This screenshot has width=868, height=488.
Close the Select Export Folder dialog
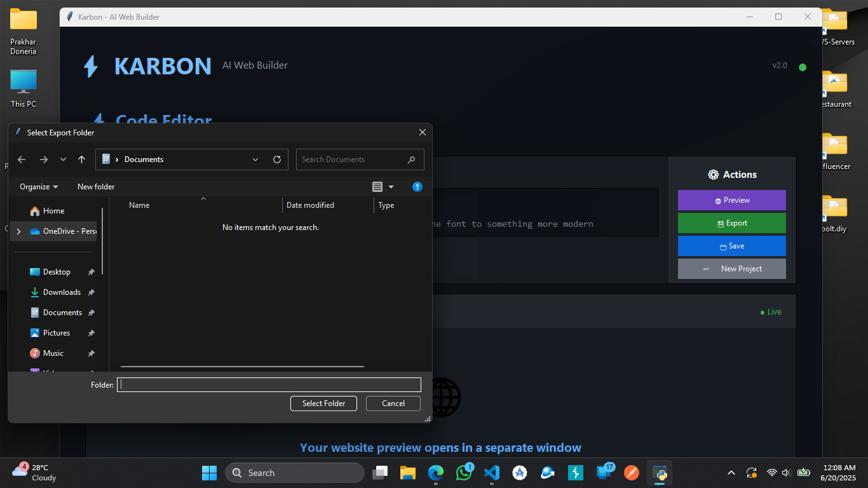tap(423, 132)
